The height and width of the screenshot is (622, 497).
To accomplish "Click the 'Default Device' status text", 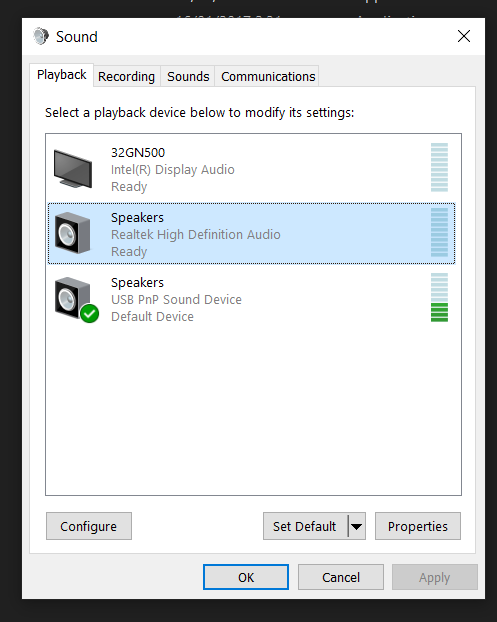I will pos(152,317).
